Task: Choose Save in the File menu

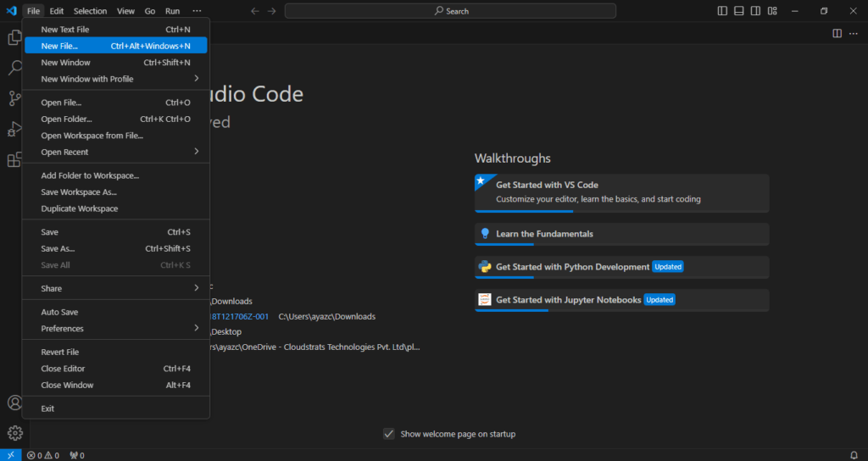Action: (x=115, y=232)
